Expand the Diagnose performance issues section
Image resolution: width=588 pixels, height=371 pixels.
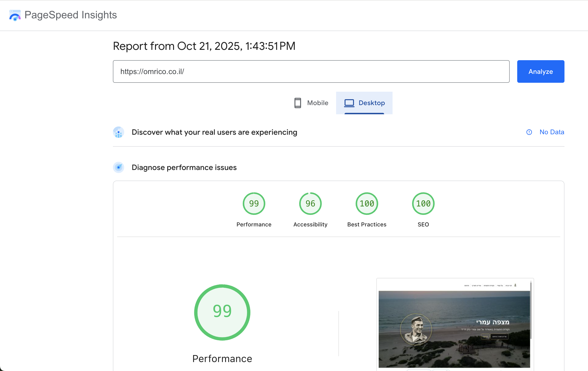tap(184, 167)
